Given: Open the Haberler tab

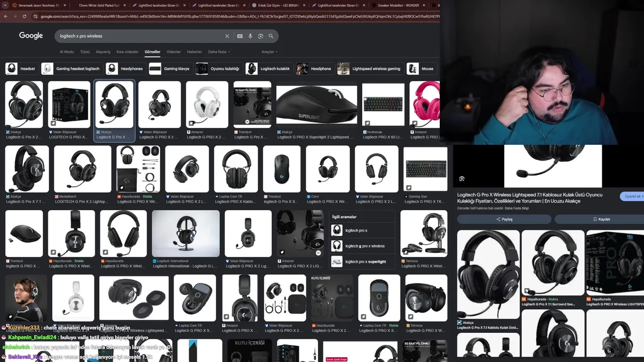Looking at the screenshot, I should [x=194, y=52].
